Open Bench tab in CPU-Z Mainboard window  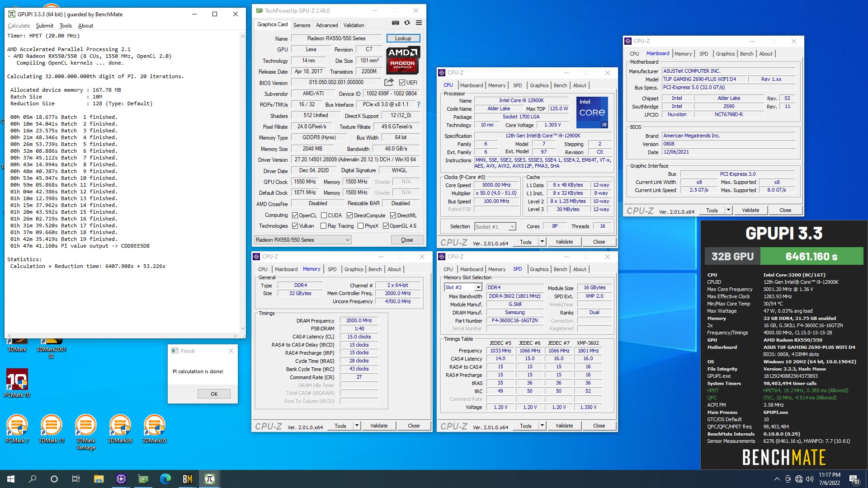click(746, 54)
